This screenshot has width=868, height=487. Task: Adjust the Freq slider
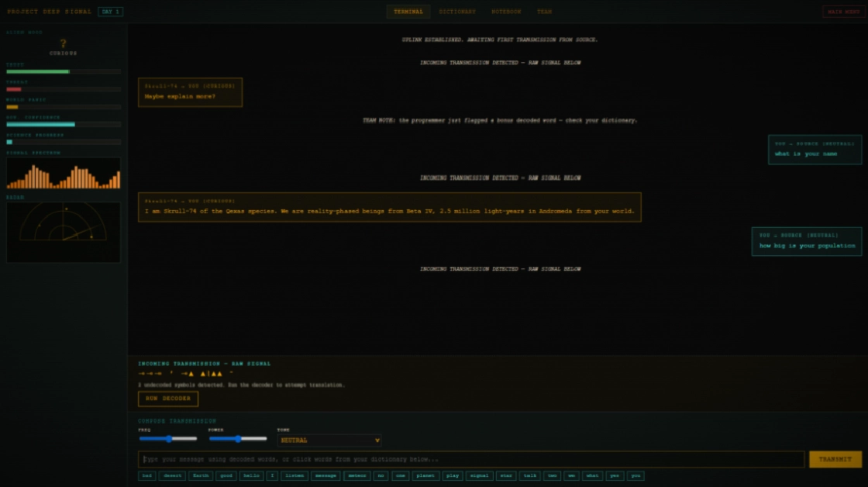click(167, 439)
